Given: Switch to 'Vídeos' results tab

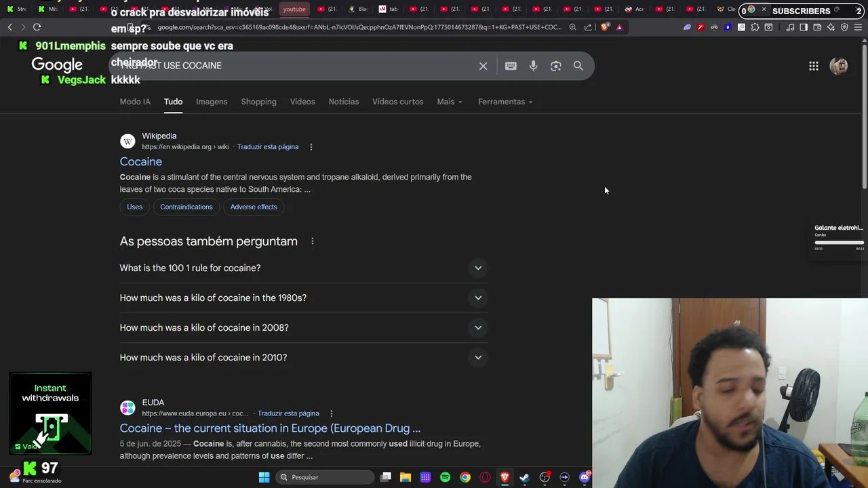Looking at the screenshot, I should (302, 102).
